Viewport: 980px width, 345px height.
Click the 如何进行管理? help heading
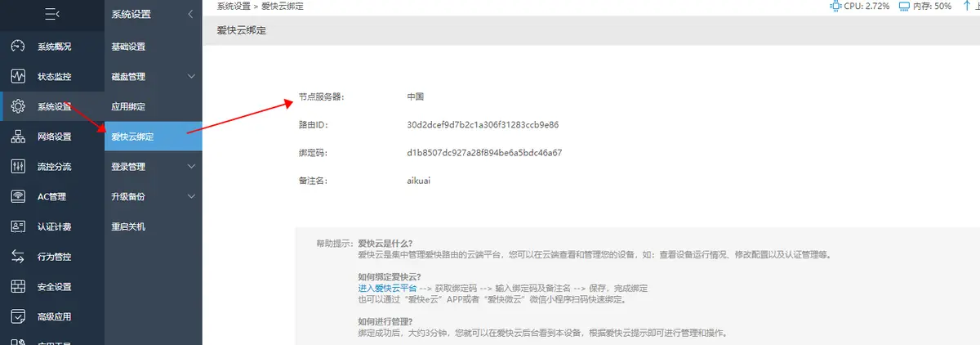click(x=384, y=322)
